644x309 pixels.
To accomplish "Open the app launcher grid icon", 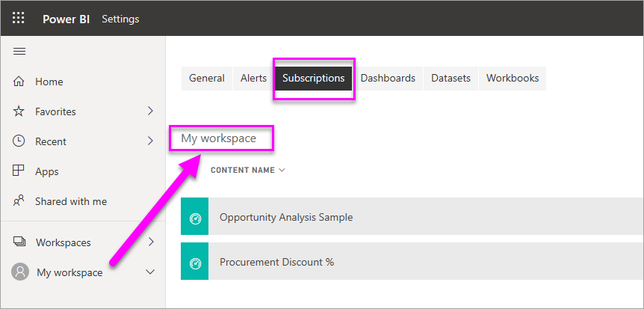I will [19, 19].
